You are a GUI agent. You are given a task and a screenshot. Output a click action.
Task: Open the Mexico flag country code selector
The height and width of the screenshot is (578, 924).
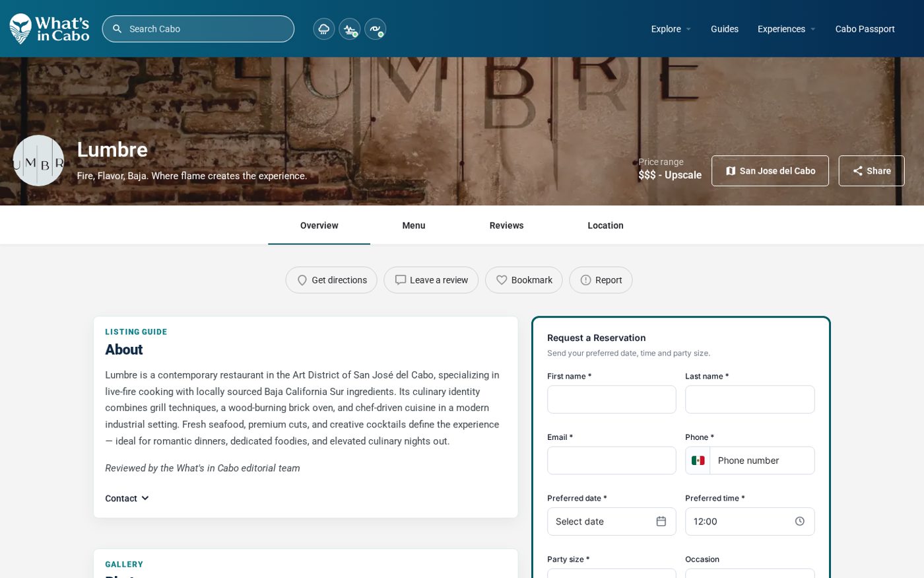(698, 460)
